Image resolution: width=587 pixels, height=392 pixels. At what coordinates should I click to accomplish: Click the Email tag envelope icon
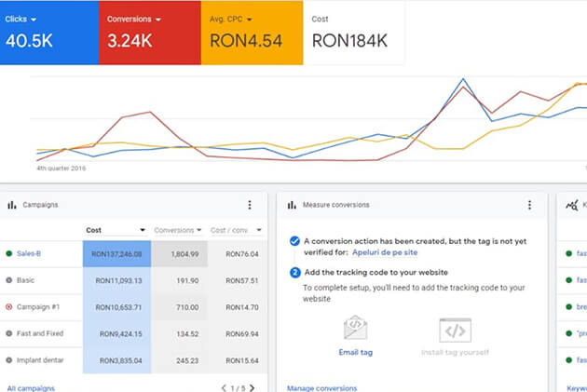pos(356,329)
